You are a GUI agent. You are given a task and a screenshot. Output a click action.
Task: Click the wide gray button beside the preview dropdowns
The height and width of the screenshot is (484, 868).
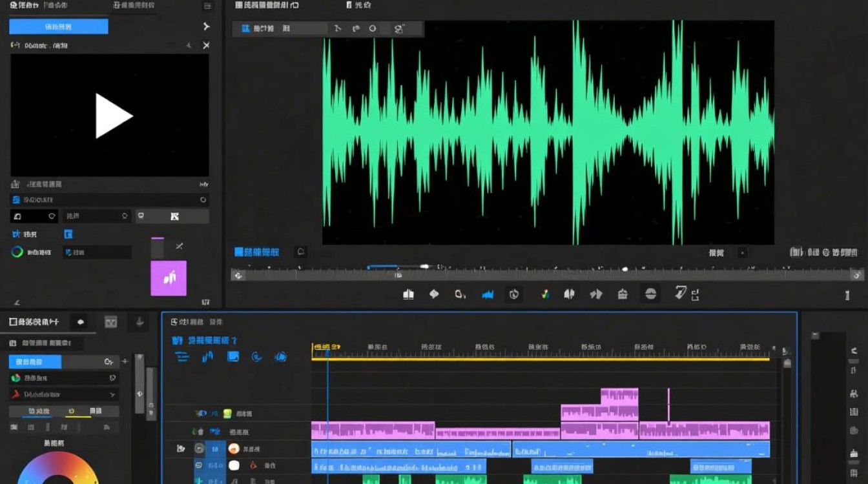(173, 216)
